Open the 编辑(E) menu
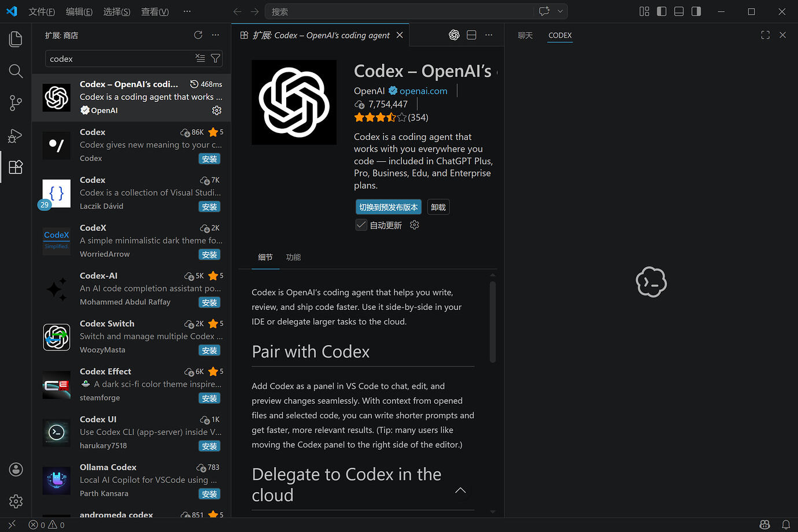Viewport: 798px width, 532px height. pos(79,12)
